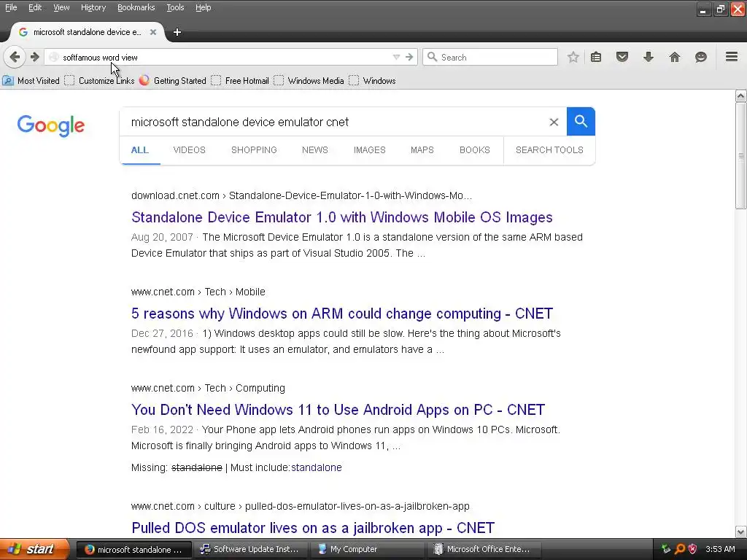Screen dimensions: 747x560
Task: Open the Windows bookmark
Action: [x=372, y=80]
